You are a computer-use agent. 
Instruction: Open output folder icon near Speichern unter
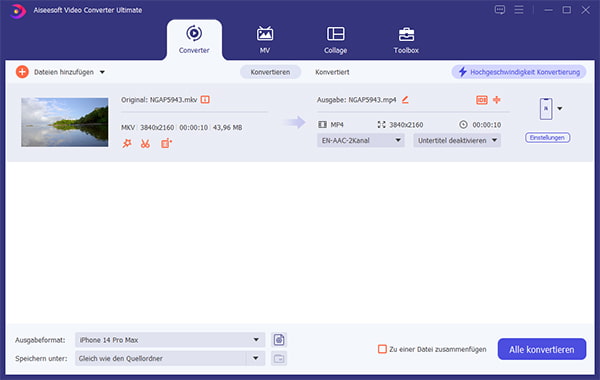tap(279, 359)
